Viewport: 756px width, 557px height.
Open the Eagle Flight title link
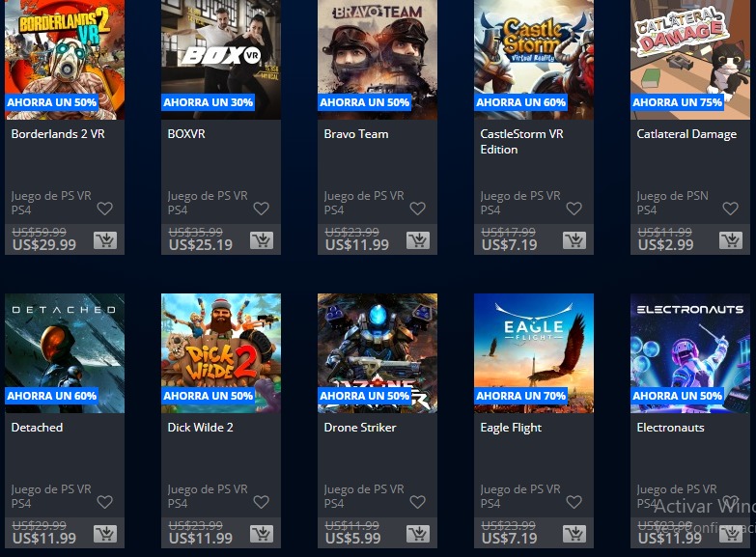pos(511,428)
